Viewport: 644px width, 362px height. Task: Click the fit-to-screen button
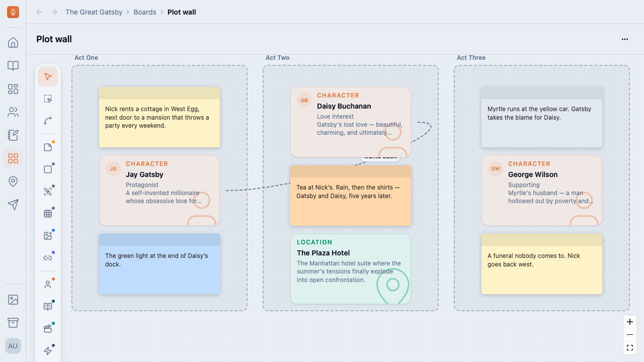pos(630,348)
